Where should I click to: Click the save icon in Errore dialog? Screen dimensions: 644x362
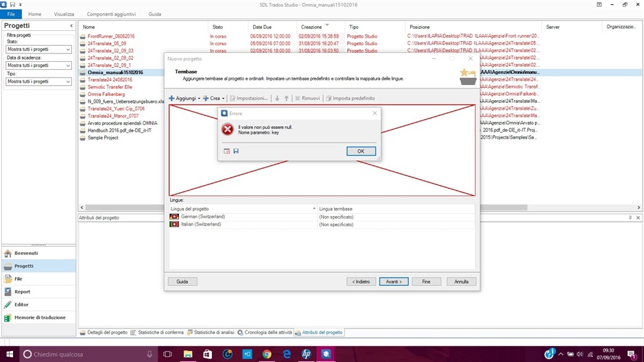pos(236,151)
